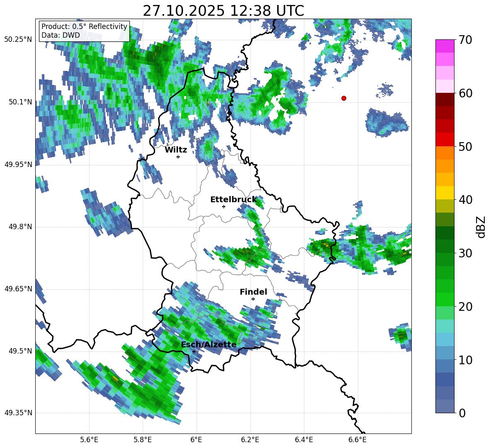Click the cross marker below Ettelbruck

point(224,206)
